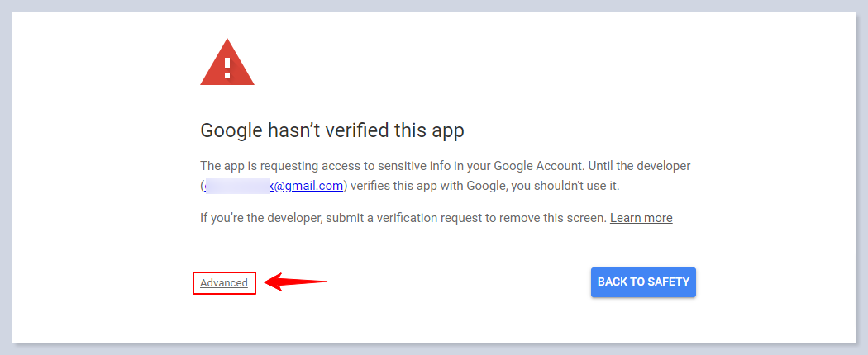Viewport: 868px width, 355px height.
Task: Select the "If you're the developer" sentence
Action: pyautogui.click(x=265, y=218)
